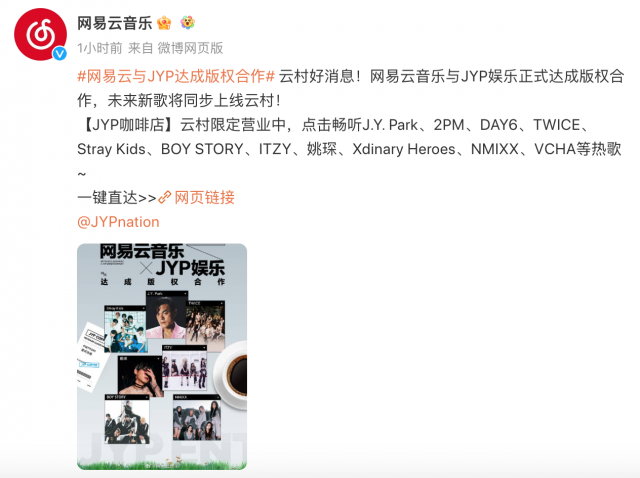This screenshot has height=478, width=640.
Task: Click the Stray Kids group photo
Action: (125, 329)
